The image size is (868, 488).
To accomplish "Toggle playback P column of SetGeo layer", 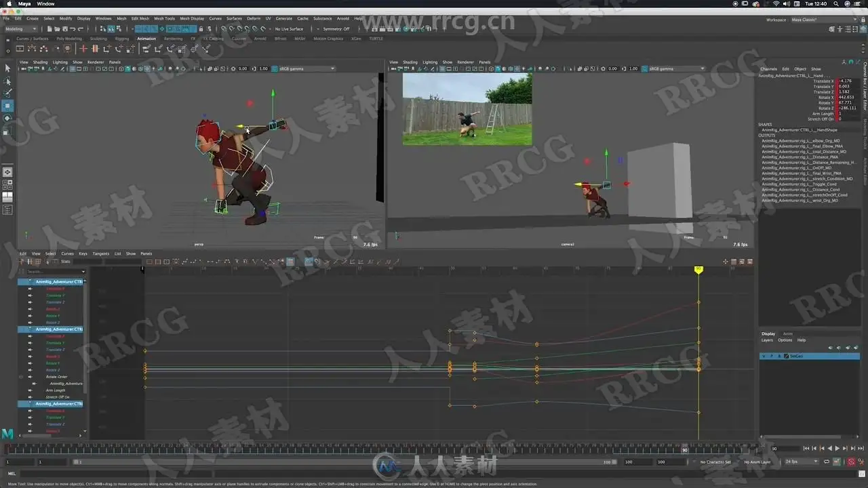I will pyautogui.click(x=772, y=356).
